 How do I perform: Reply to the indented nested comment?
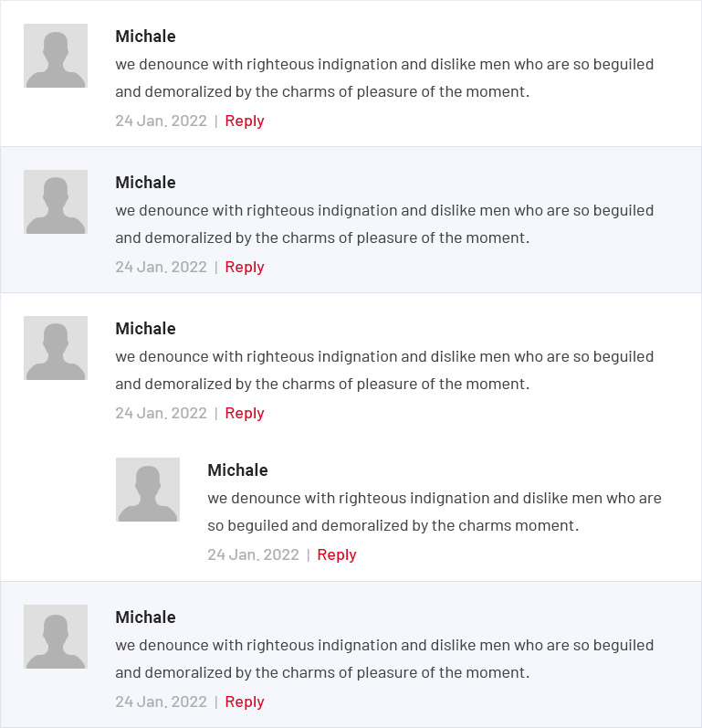coord(337,554)
